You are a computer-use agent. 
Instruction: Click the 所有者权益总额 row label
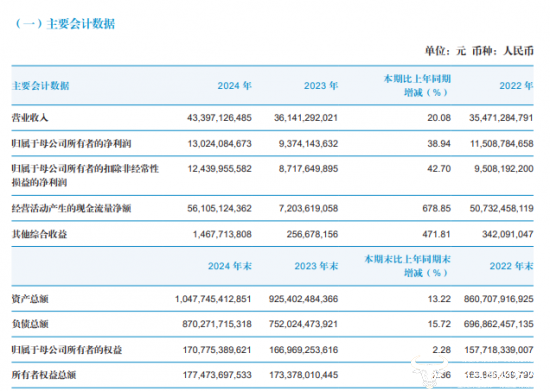[44, 375]
